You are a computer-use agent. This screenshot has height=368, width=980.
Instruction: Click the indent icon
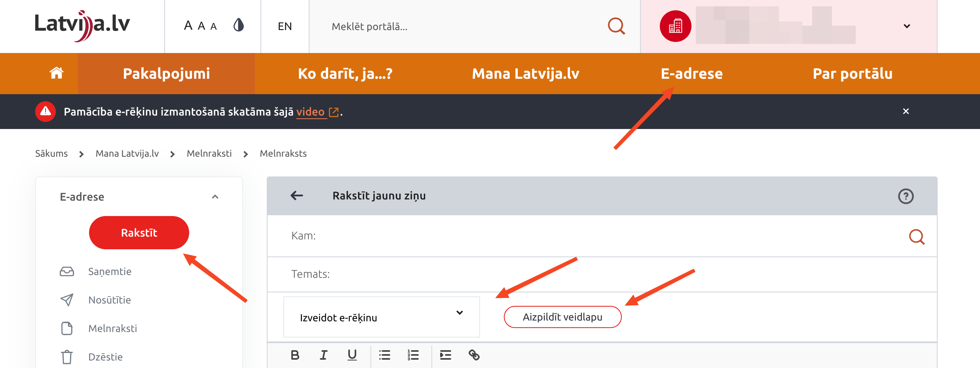point(445,355)
